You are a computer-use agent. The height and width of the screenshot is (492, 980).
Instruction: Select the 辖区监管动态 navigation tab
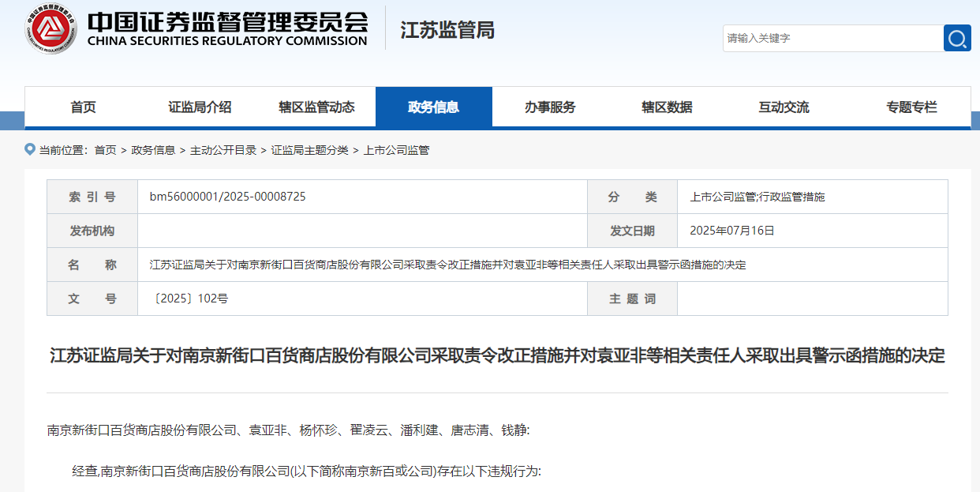[316, 107]
